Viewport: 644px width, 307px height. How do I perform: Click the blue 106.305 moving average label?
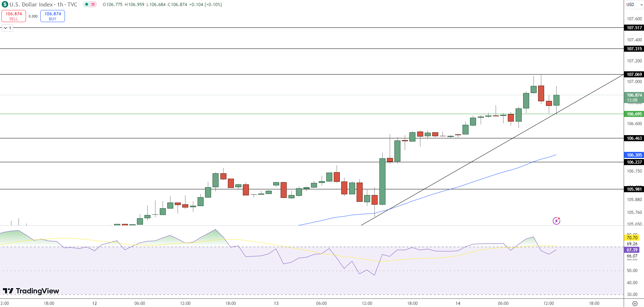point(634,155)
